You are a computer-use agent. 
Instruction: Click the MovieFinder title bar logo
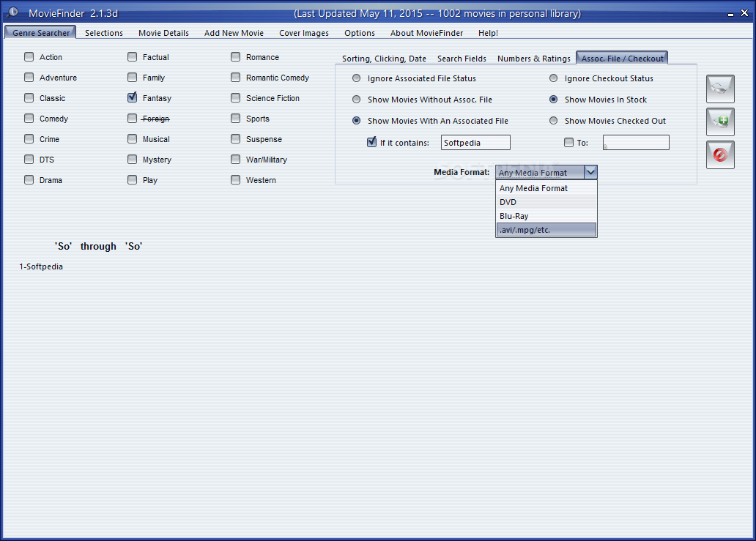(x=12, y=12)
